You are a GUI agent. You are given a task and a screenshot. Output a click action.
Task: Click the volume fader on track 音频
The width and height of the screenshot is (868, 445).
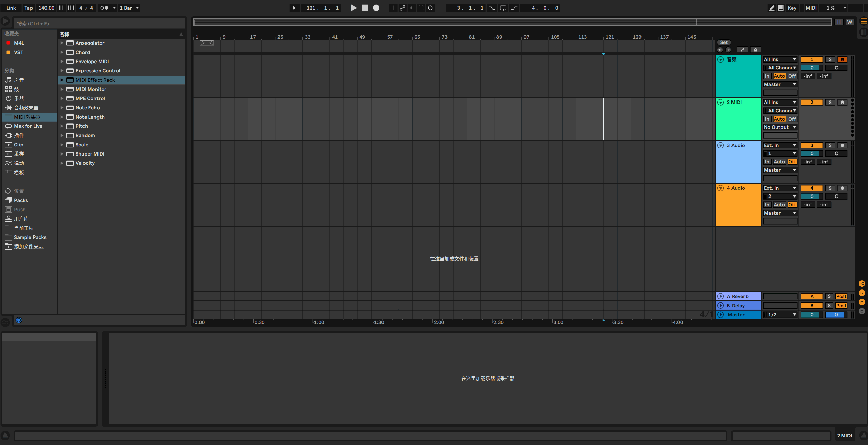(811, 68)
